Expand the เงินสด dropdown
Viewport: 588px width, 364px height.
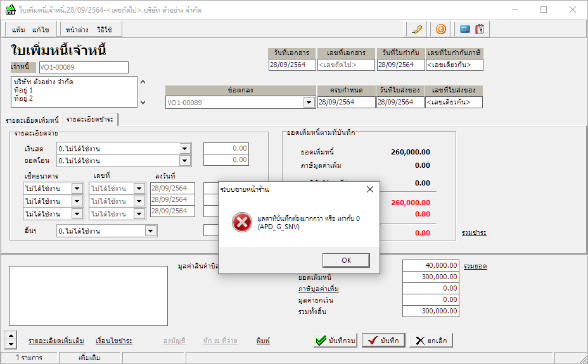(185, 149)
